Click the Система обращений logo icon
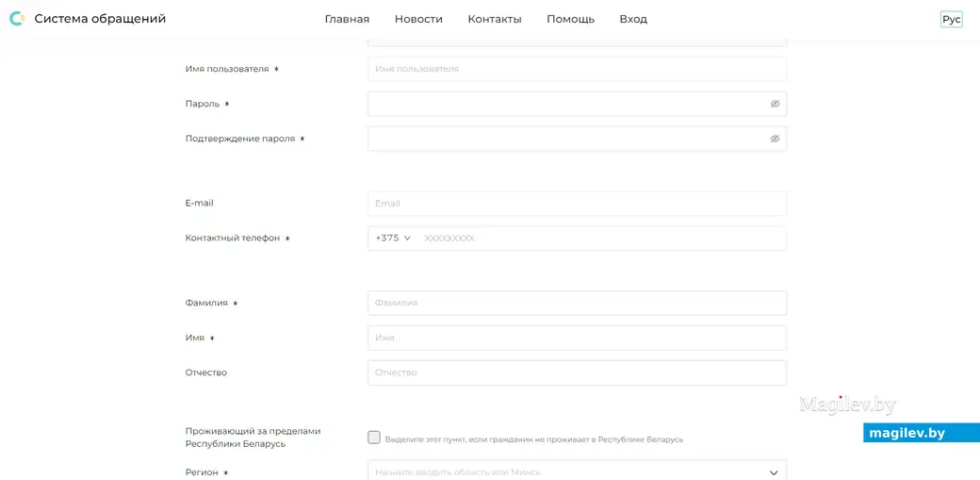This screenshot has width=980, height=480. coord(17,19)
